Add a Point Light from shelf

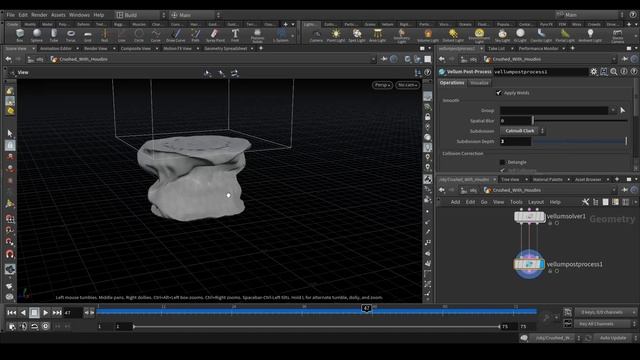coord(336,35)
